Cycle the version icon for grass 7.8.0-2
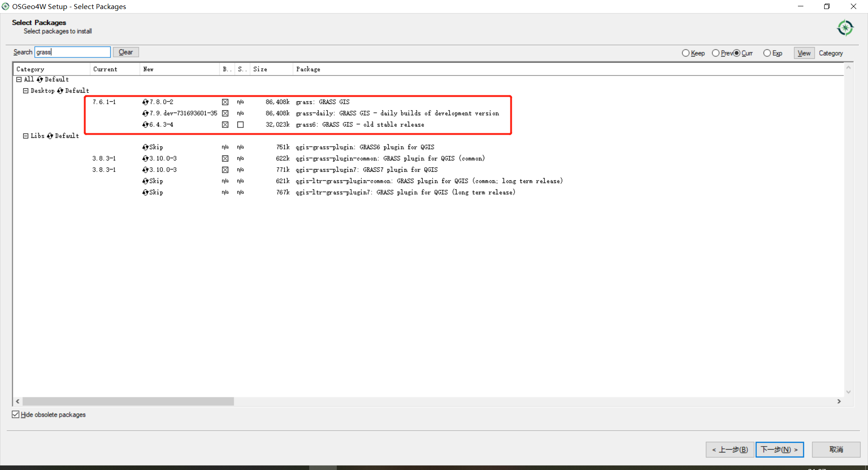This screenshot has height=470, width=868. (x=145, y=102)
